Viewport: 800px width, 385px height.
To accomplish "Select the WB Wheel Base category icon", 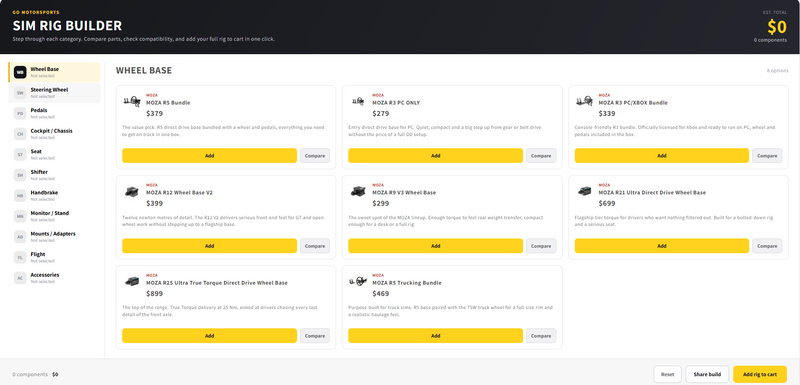I will click(20, 72).
